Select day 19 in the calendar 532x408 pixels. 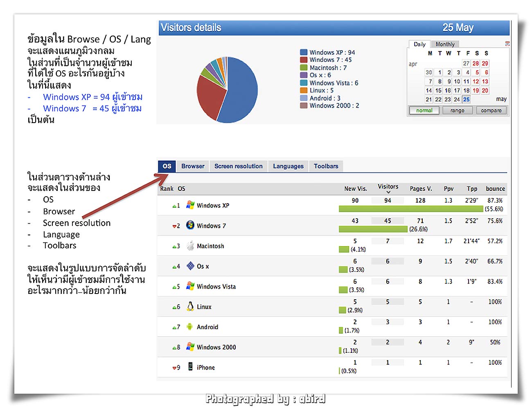(476, 90)
